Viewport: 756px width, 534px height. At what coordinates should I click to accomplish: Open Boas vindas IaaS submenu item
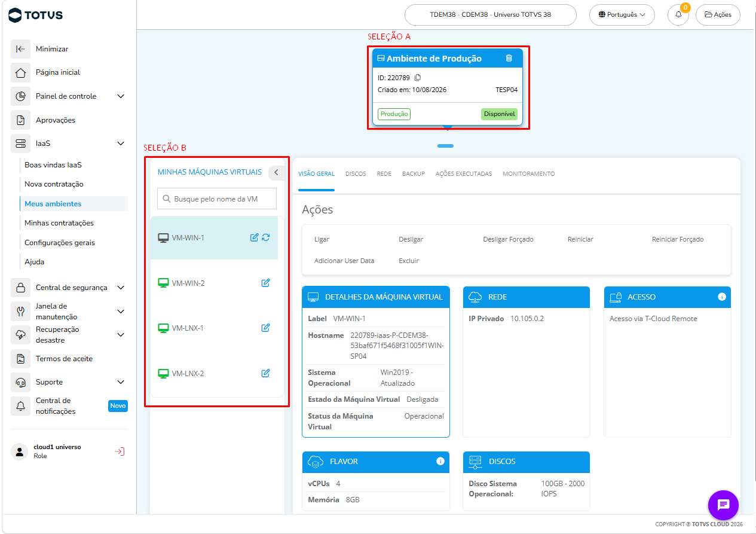point(53,165)
